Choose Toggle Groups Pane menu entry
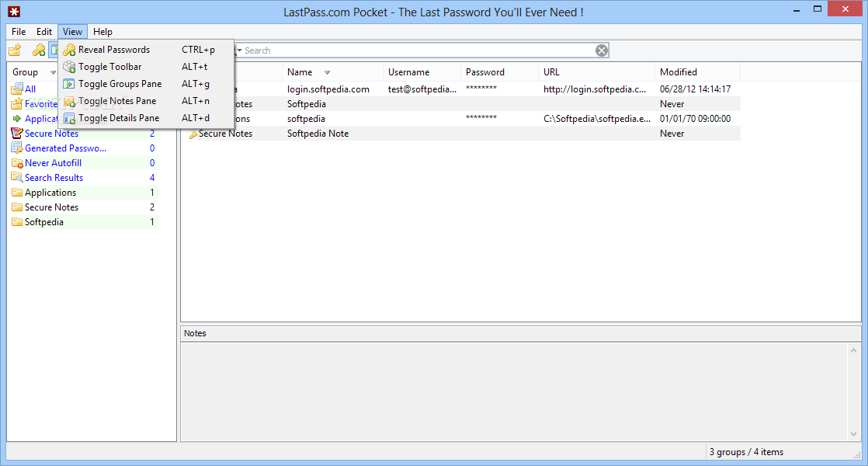 tap(146, 84)
